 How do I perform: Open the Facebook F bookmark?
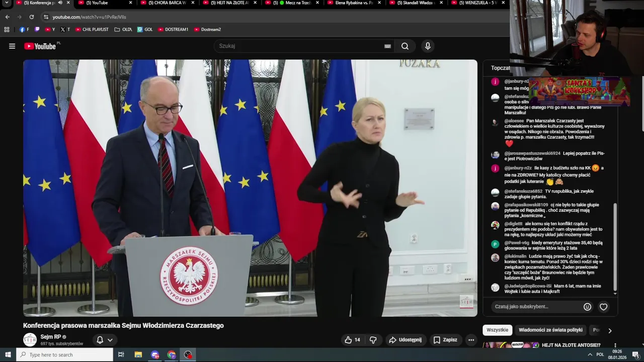[24, 30]
